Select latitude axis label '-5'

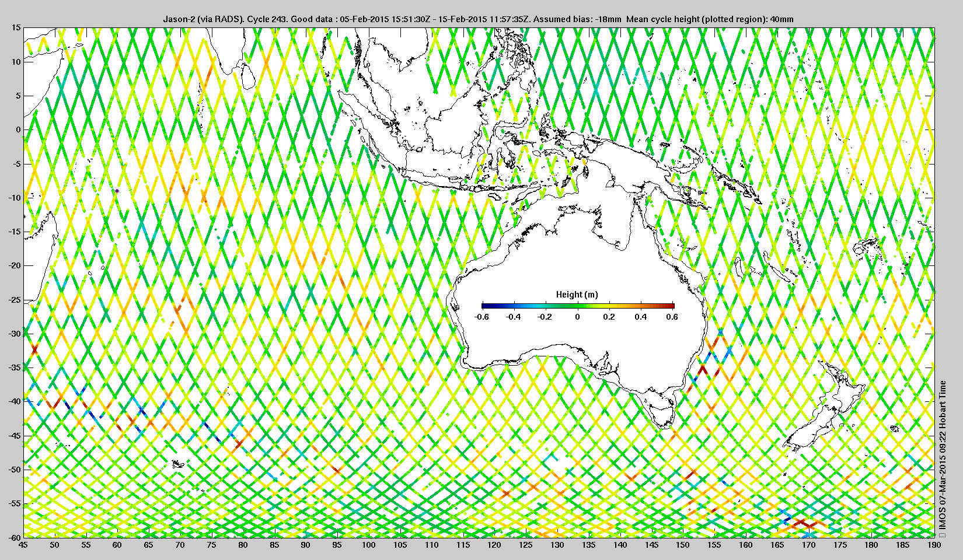point(16,164)
